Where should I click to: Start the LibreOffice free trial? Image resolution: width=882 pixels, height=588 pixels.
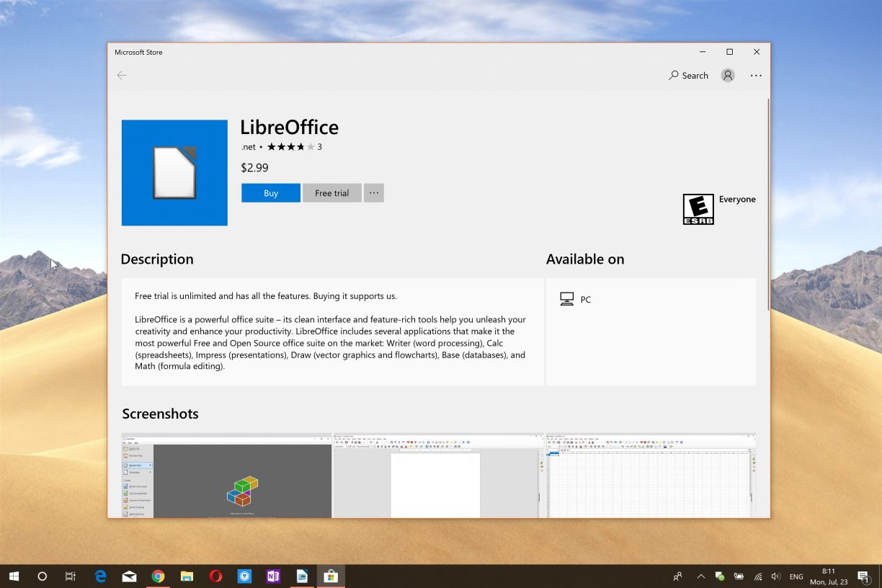pyautogui.click(x=332, y=193)
